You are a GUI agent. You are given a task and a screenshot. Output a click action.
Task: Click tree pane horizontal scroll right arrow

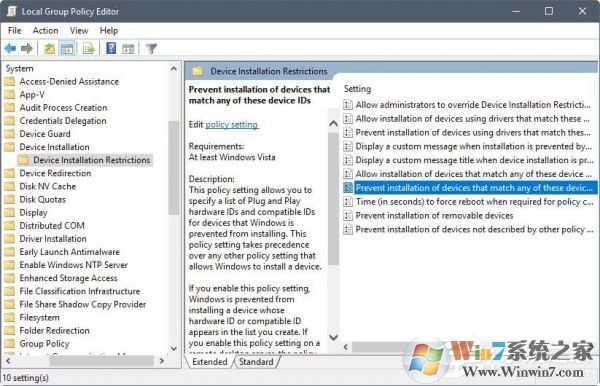coord(161,361)
